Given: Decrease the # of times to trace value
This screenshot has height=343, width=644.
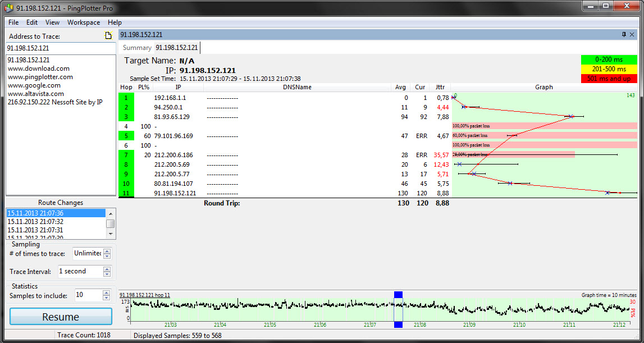Looking at the screenshot, I should click(x=107, y=257).
